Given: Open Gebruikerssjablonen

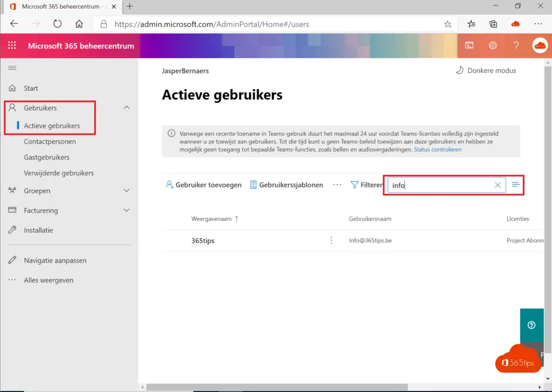Looking at the screenshot, I should tap(287, 185).
